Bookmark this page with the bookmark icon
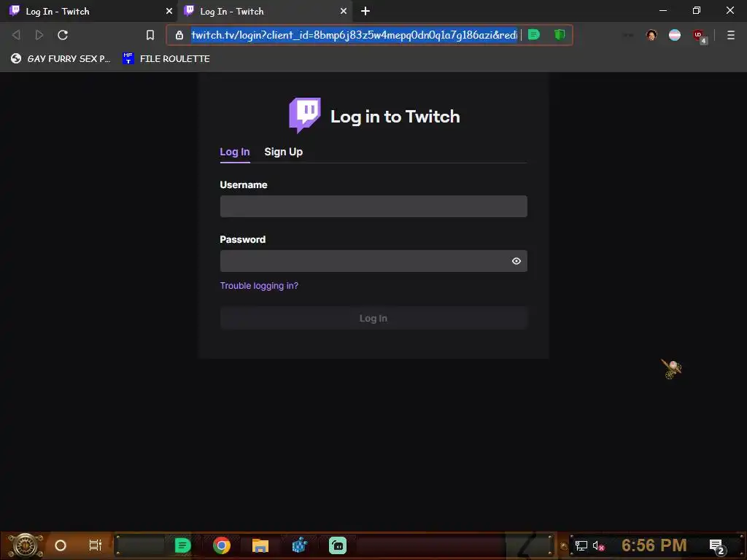This screenshot has width=747, height=560. (x=150, y=35)
